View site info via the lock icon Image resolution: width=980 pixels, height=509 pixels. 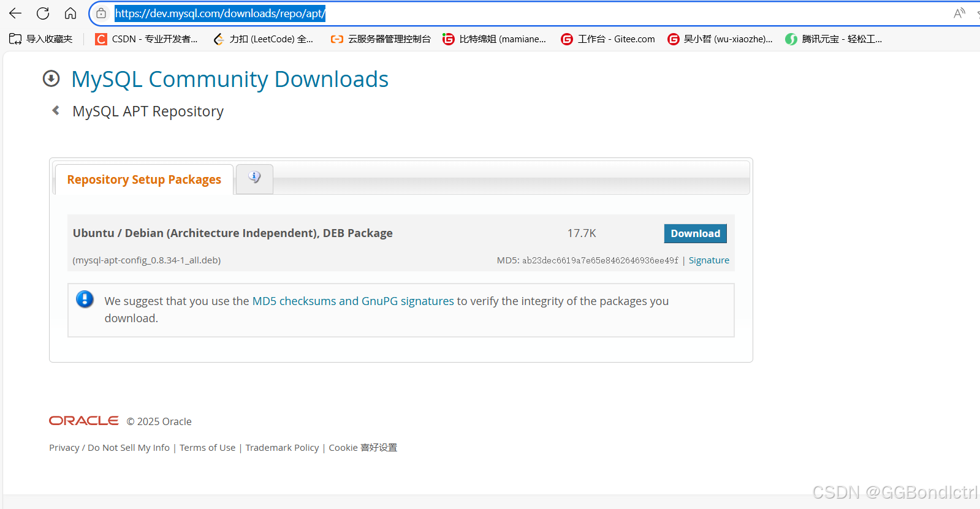pos(101,13)
